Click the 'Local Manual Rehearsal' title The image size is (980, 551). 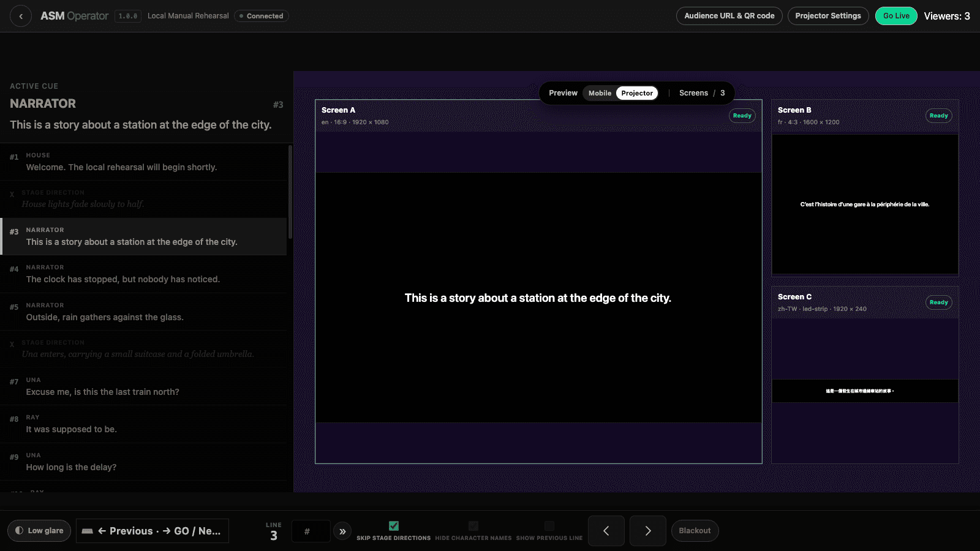coord(188,16)
